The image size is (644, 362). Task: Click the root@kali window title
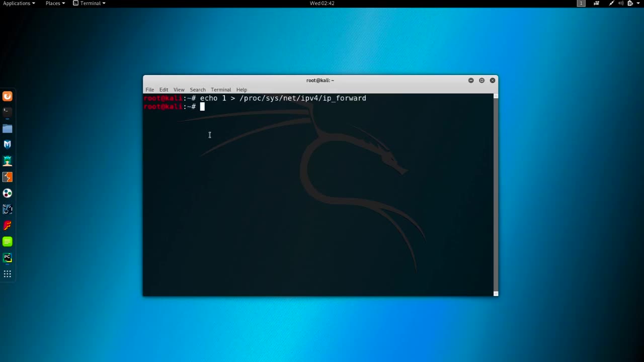point(320,80)
